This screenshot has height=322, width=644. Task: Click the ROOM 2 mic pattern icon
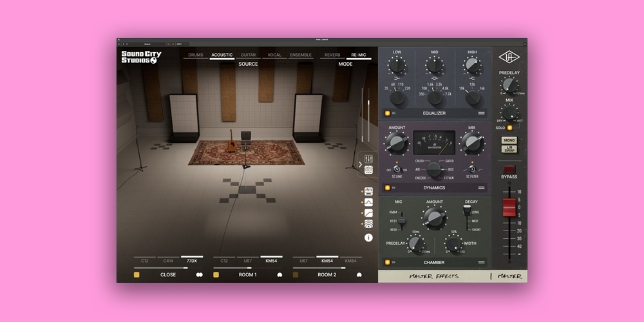click(359, 275)
